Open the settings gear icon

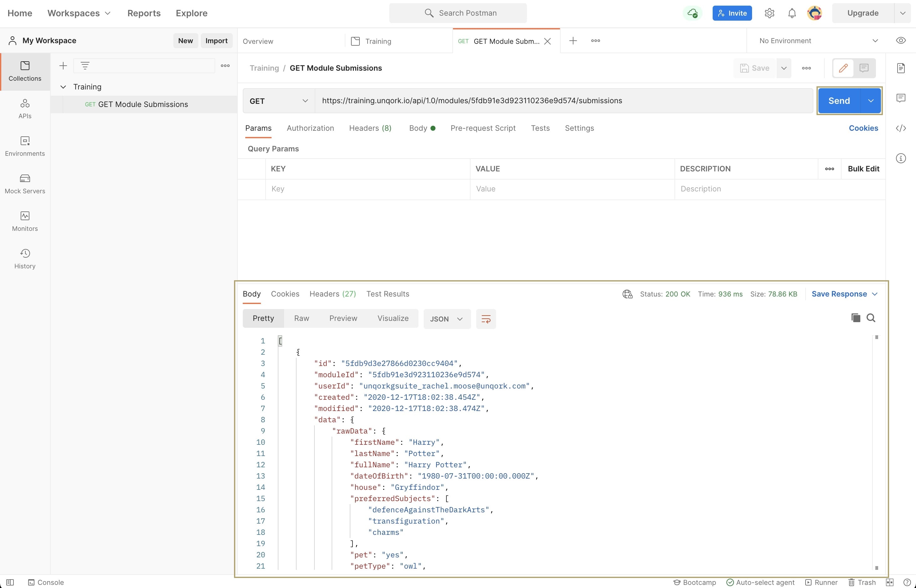[769, 13]
